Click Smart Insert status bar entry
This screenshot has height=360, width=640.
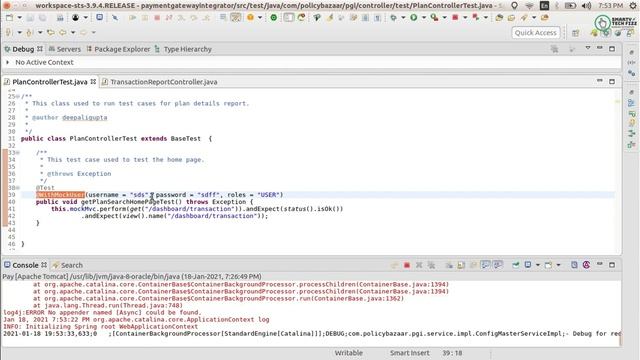tap(409, 353)
